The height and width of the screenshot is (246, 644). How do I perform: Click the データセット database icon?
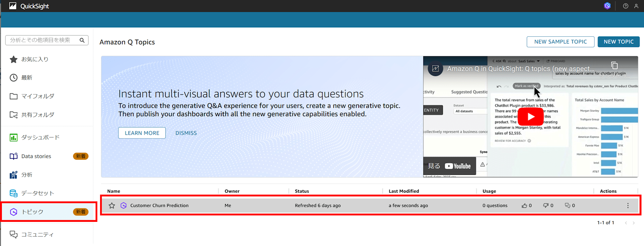click(x=14, y=193)
